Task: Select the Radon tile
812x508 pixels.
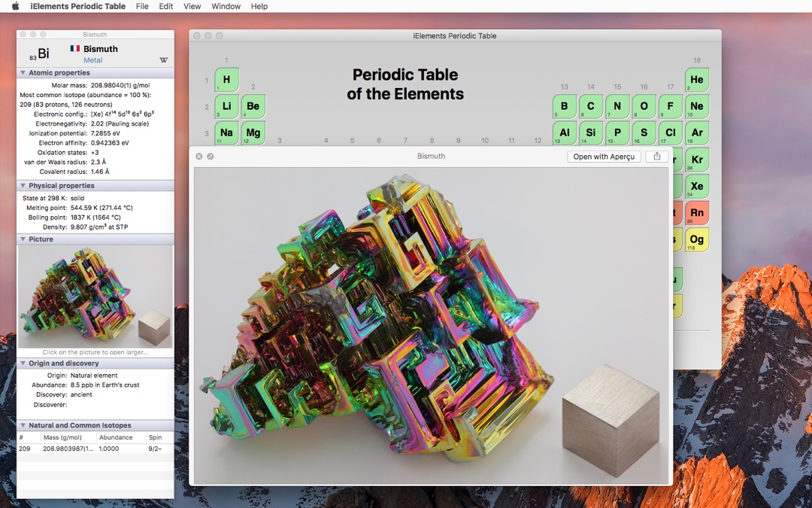Action: (x=697, y=212)
